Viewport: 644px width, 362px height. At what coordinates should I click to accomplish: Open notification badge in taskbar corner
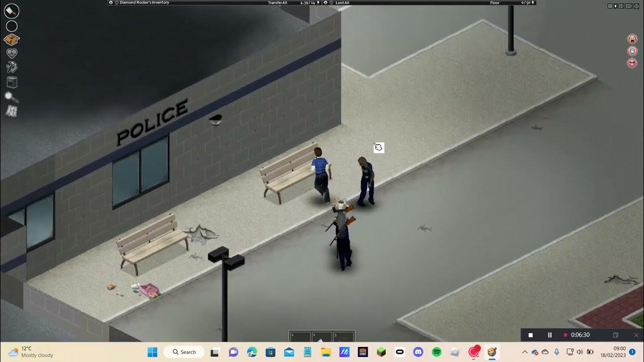click(632, 352)
